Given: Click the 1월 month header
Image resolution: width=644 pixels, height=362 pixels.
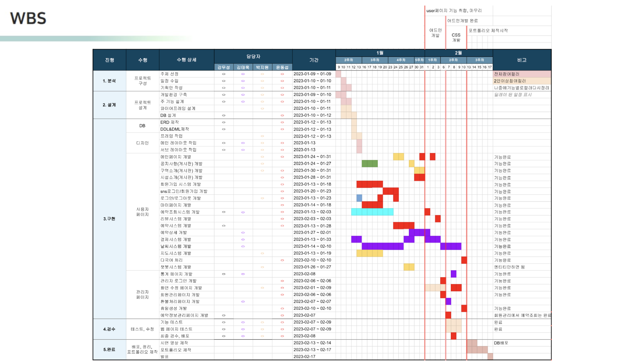Looking at the screenshot, I should pos(380,53).
